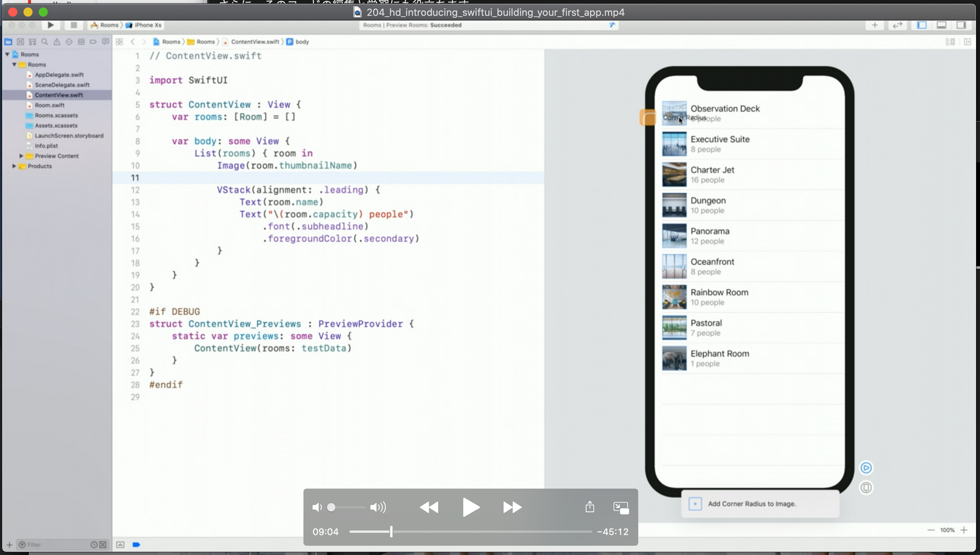Open the Issue navigator warning icon

pyautogui.click(x=57, y=42)
